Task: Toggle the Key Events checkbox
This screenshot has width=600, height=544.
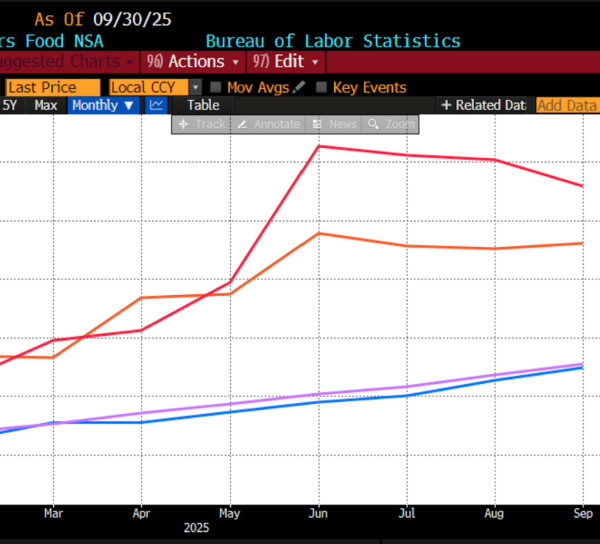Action: 322,88
